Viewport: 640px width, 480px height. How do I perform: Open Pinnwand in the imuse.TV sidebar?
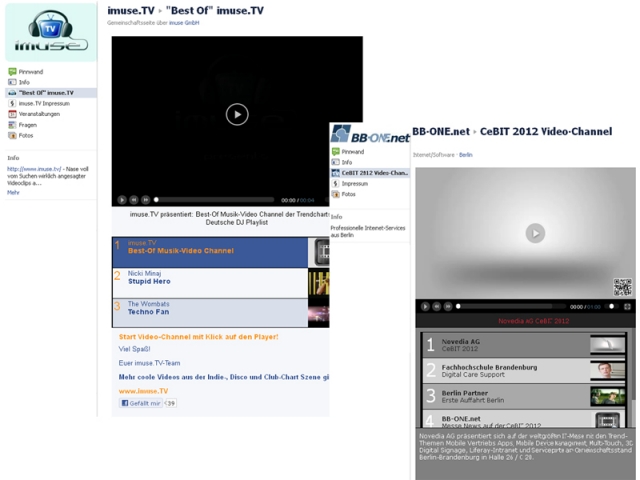(30, 72)
